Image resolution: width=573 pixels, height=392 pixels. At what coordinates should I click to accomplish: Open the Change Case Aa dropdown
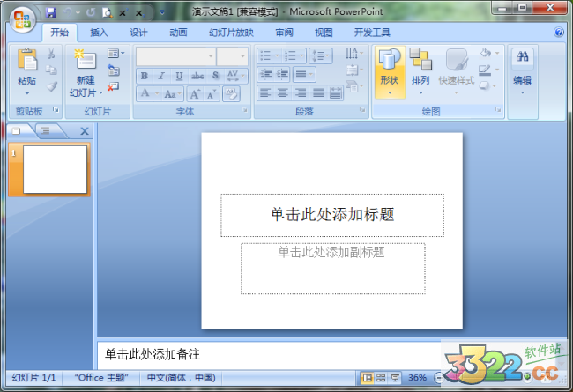(172, 94)
